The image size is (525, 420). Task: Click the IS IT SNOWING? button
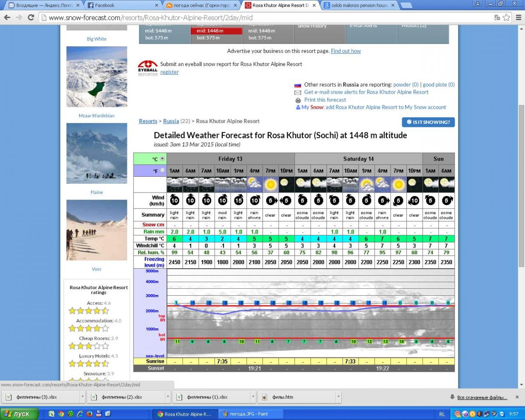(428, 122)
